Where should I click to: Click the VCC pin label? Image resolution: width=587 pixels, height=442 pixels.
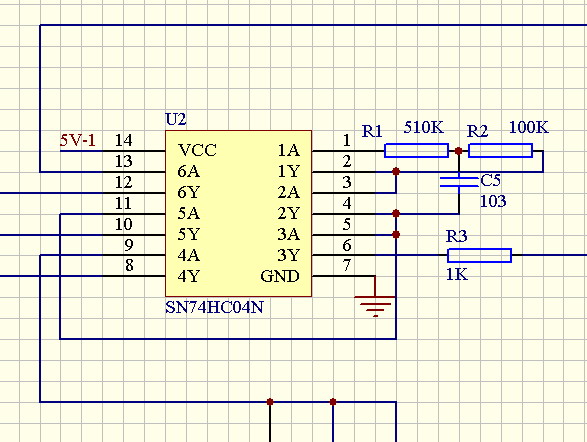pyautogui.click(x=197, y=150)
